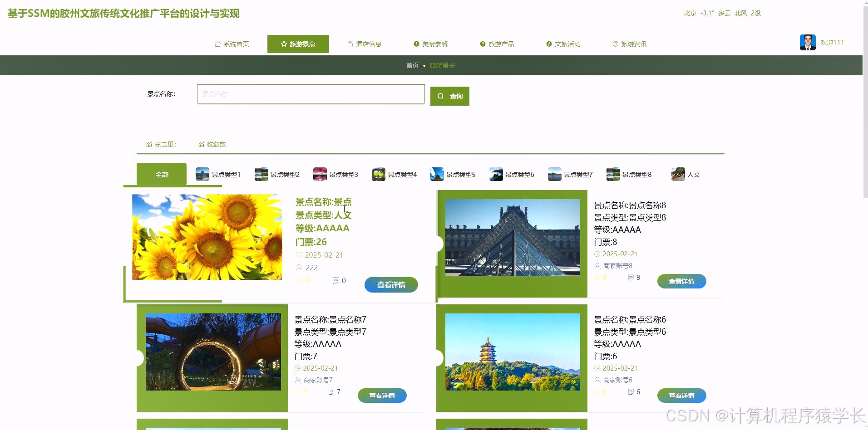868x430 pixels.
Task: Click the comment icon showing 8 on 景点名称8 card
Action: click(631, 277)
